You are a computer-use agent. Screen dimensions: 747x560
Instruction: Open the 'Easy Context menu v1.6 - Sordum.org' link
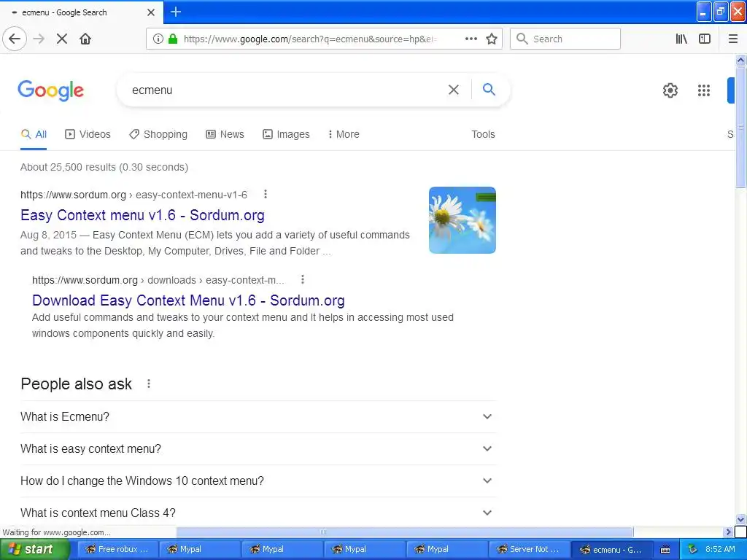point(142,215)
